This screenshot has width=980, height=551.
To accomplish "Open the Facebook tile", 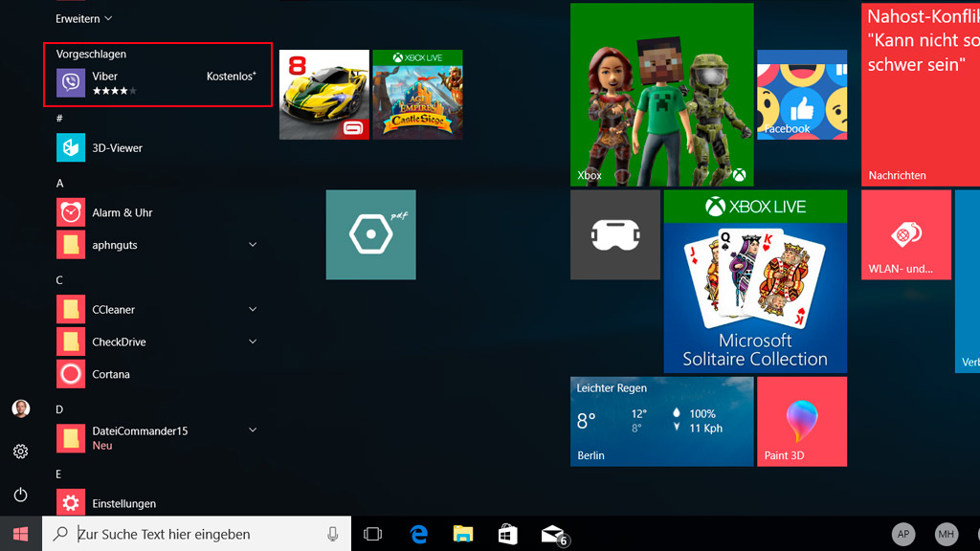I will pos(802,95).
